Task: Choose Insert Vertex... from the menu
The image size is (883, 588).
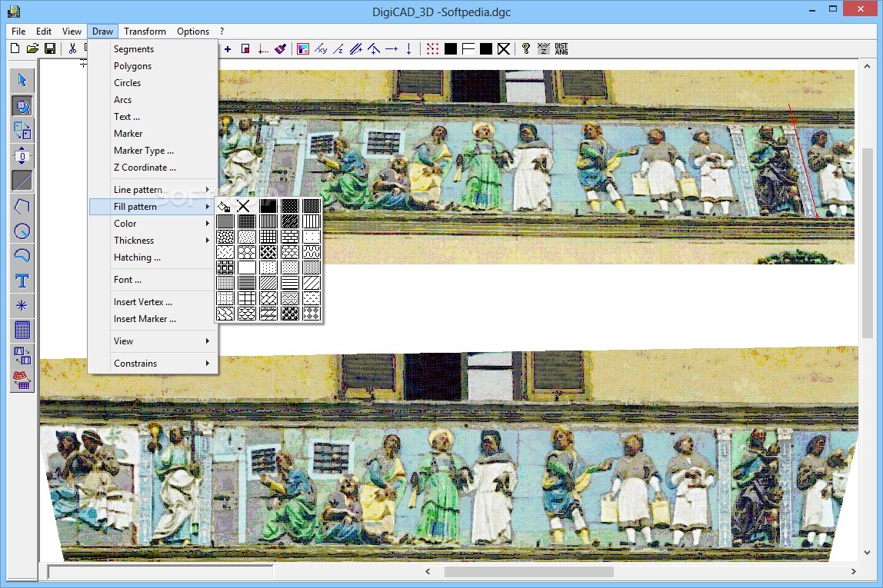Action: [153, 302]
